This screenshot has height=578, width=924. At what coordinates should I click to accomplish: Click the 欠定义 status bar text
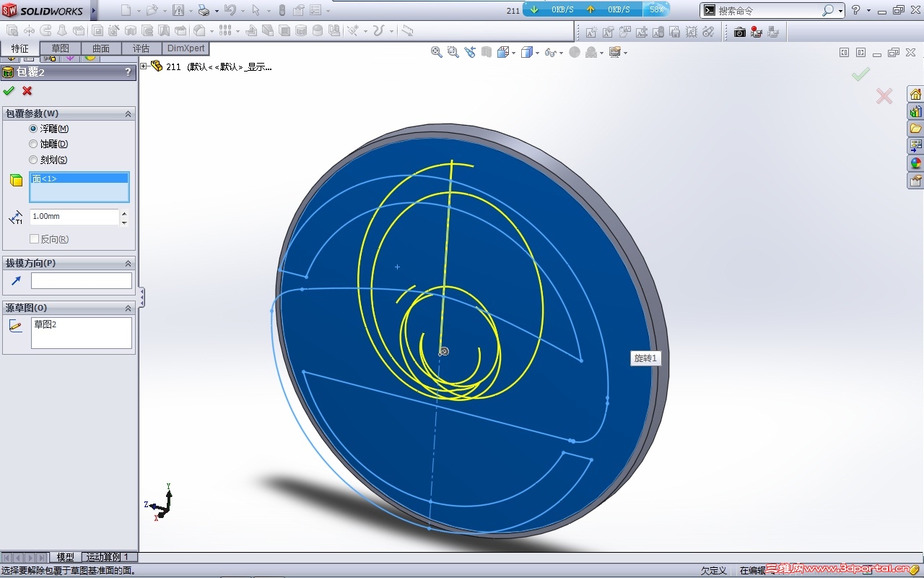(x=714, y=571)
